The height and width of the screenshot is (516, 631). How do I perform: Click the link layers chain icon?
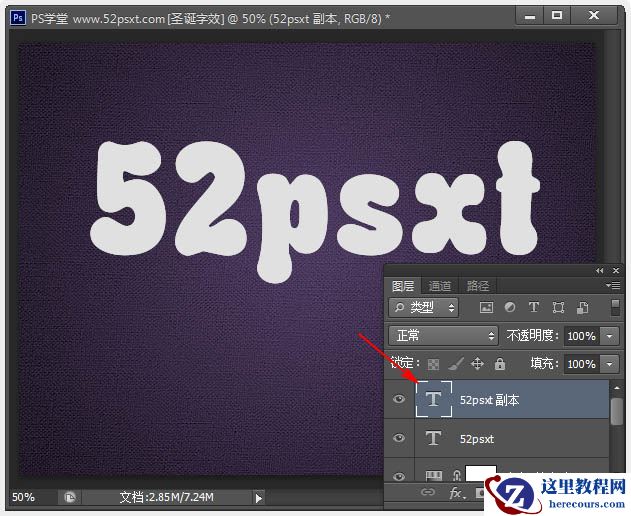click(x=428, y=492)
